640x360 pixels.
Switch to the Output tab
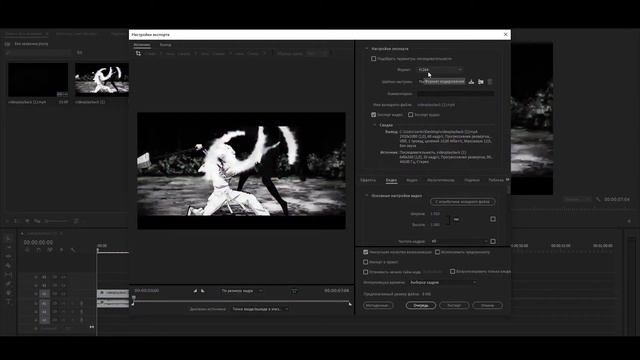point(165,45)
